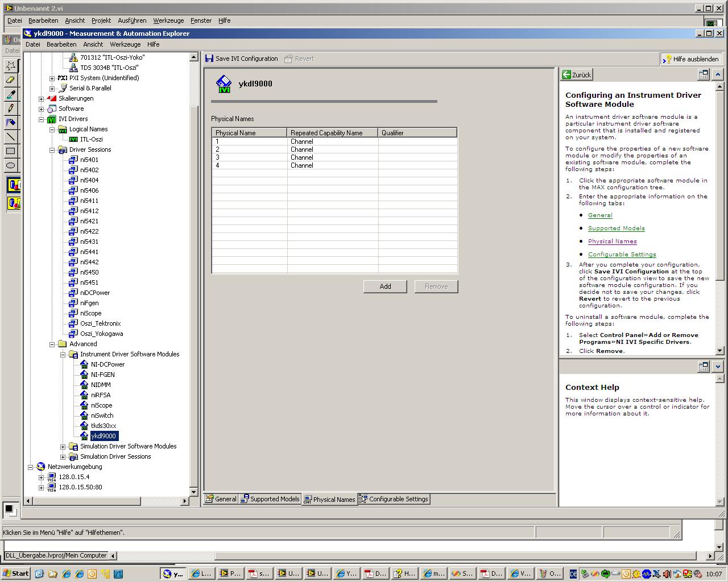Select the niSwitch software module
Screen dimensions: 728x582
(102, 415)
